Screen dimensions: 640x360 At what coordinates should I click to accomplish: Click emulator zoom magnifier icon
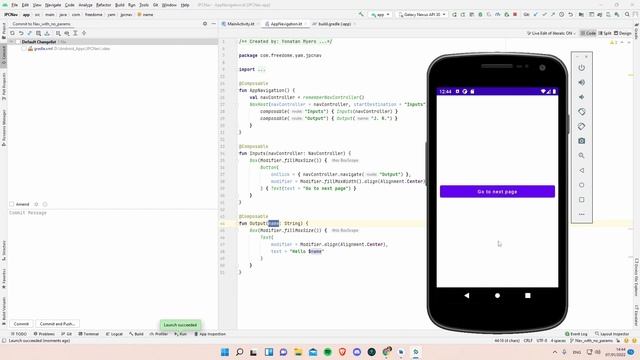pos(582,156)
